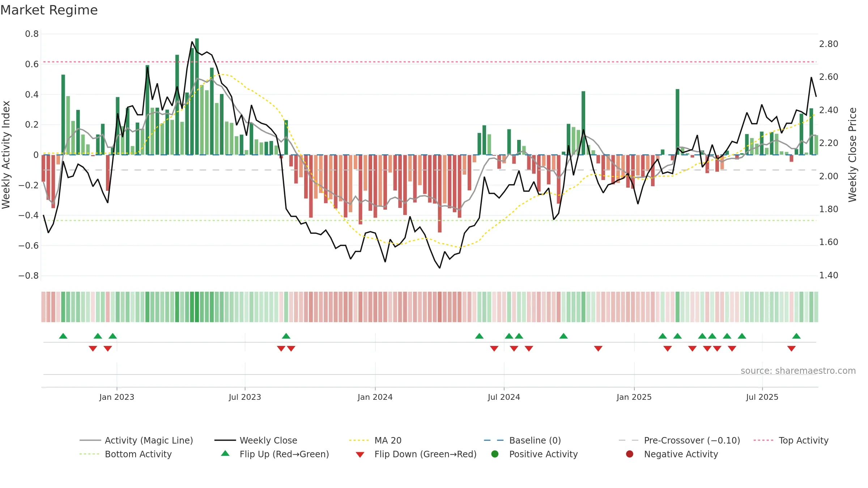This screenshot has width=868, height=488.
Task: Click the green Positive Activity legend dot
Action: (x=495, y=454)
